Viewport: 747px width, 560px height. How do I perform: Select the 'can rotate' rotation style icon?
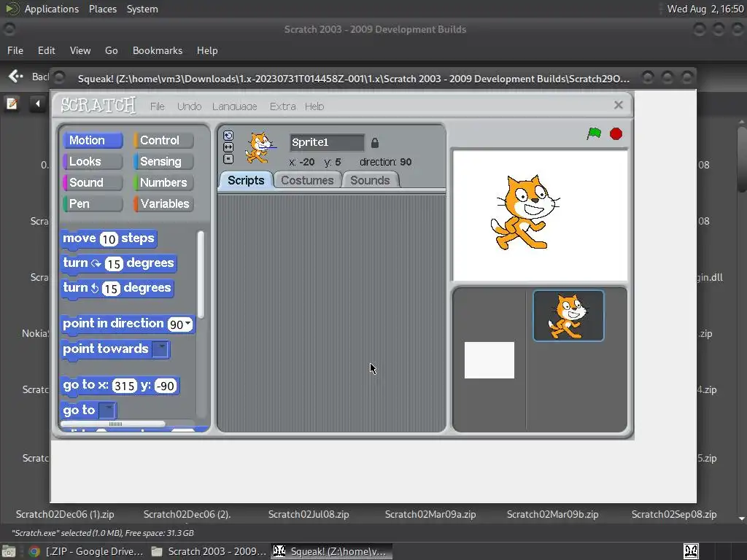228,136
